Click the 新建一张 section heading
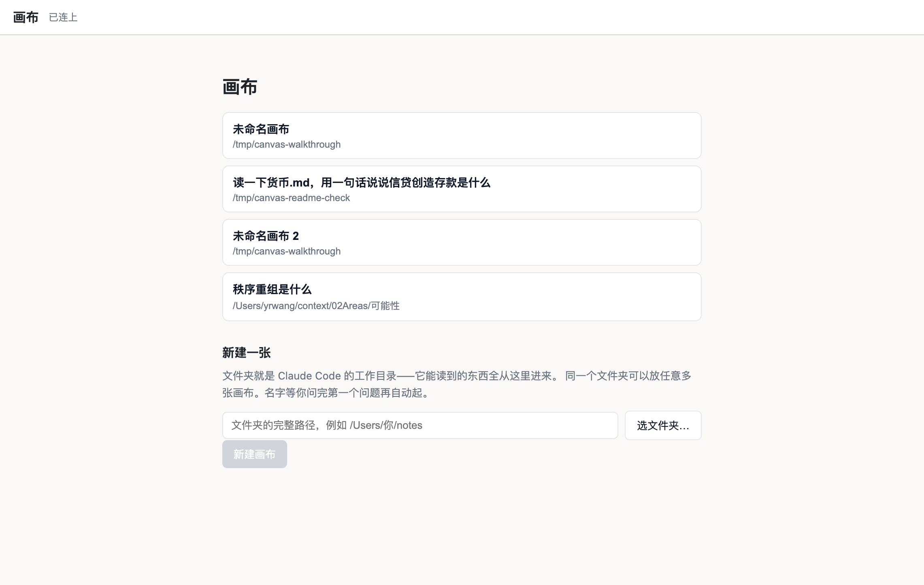Viewport: 924px width, 585px height. [x=246, y=352]
